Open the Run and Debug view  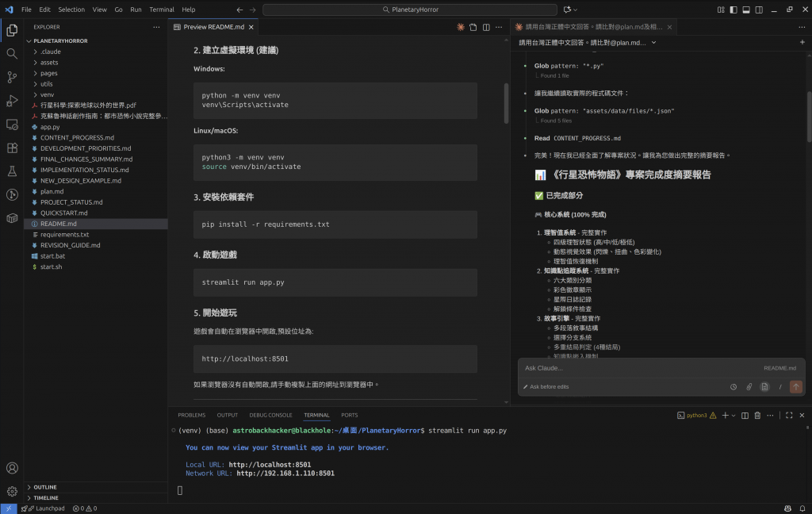12,101
